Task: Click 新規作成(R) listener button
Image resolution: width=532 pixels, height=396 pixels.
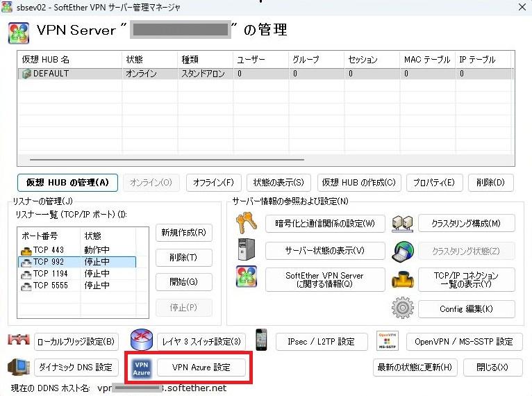Action: click(184, 233)
